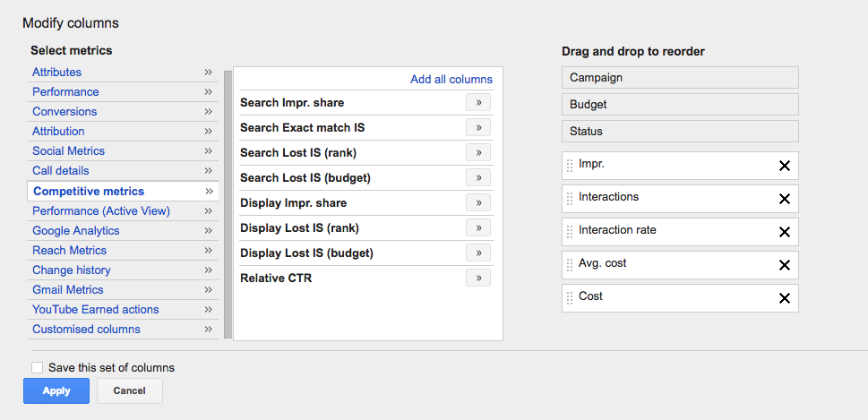Remove the Impr. column with its X
This screenshot has width=868, height=420.
pyautogui.click(x=784, y=166)
